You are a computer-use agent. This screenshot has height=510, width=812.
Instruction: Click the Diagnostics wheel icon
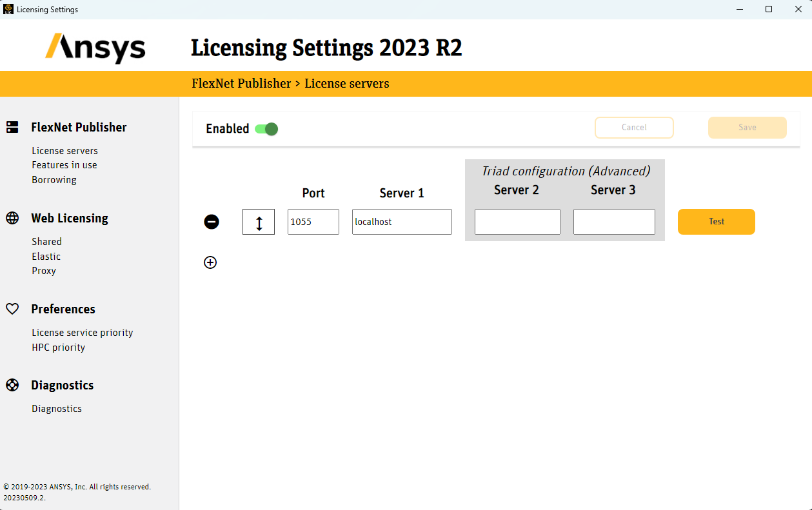(12, 385)
